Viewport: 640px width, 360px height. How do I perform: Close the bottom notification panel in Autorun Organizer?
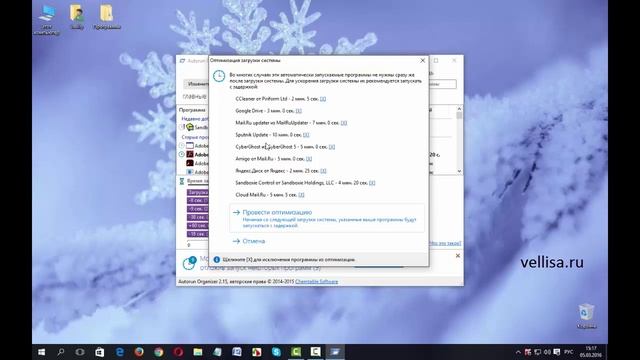pyautogui.click(x=458, y=256)
